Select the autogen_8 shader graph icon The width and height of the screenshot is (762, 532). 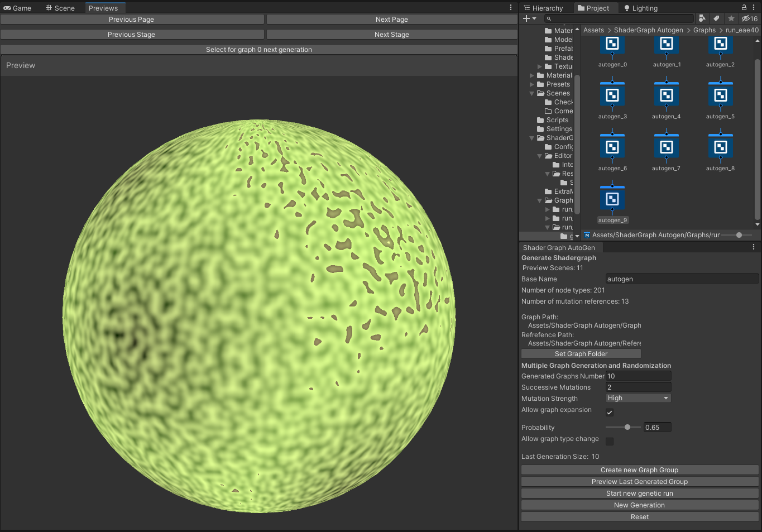[721, 147]
